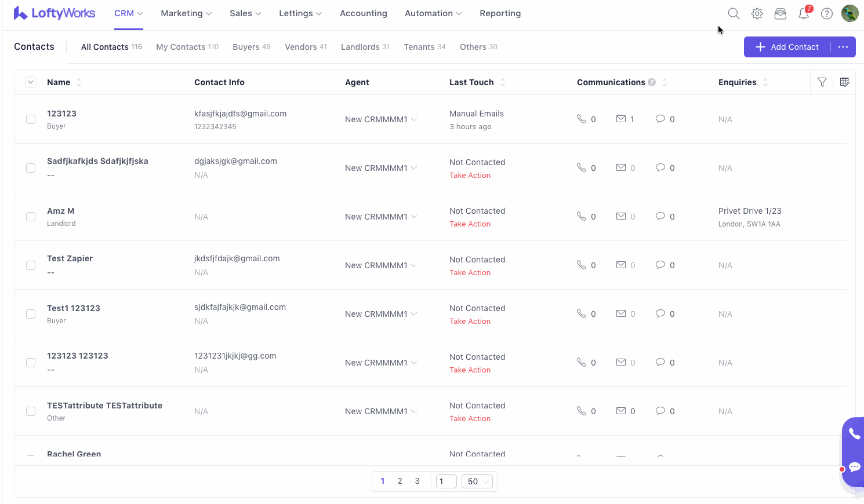Image resolution: width=864 pixels, height=504 pixels.
Task: Open notifications bell with red badge
Action: [804, 13]
